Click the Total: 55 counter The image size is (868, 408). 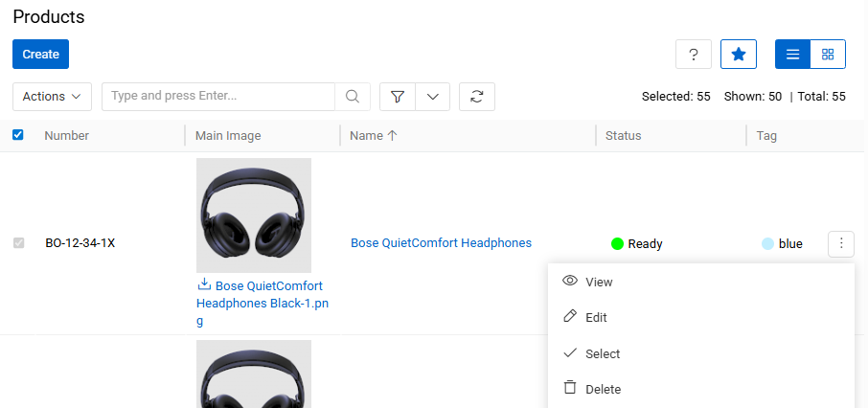[x=821, y=97]
